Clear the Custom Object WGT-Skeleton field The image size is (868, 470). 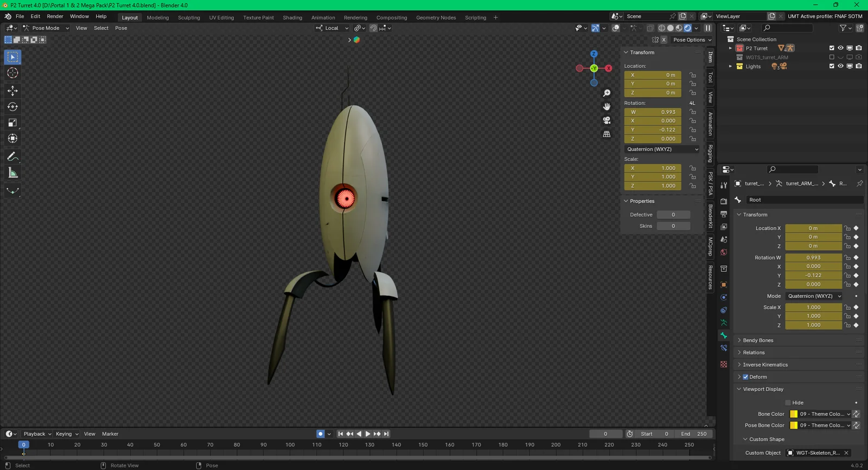point(846,453)
